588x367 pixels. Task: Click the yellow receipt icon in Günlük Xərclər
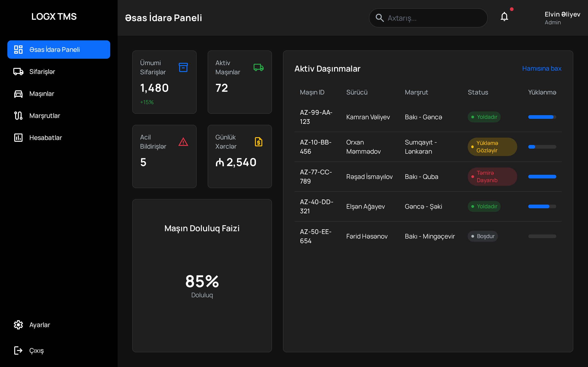pyautogui.click(x=259, y=142)
